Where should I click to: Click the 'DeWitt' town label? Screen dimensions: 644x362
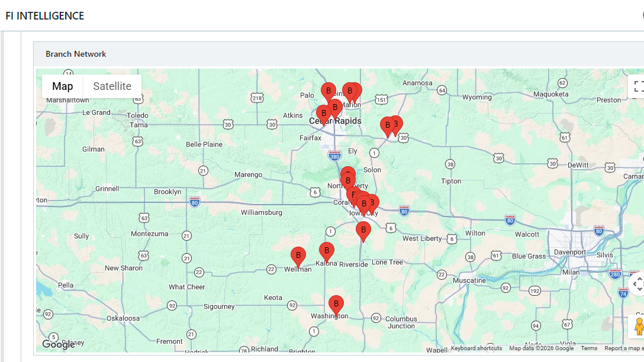[578, 165]
